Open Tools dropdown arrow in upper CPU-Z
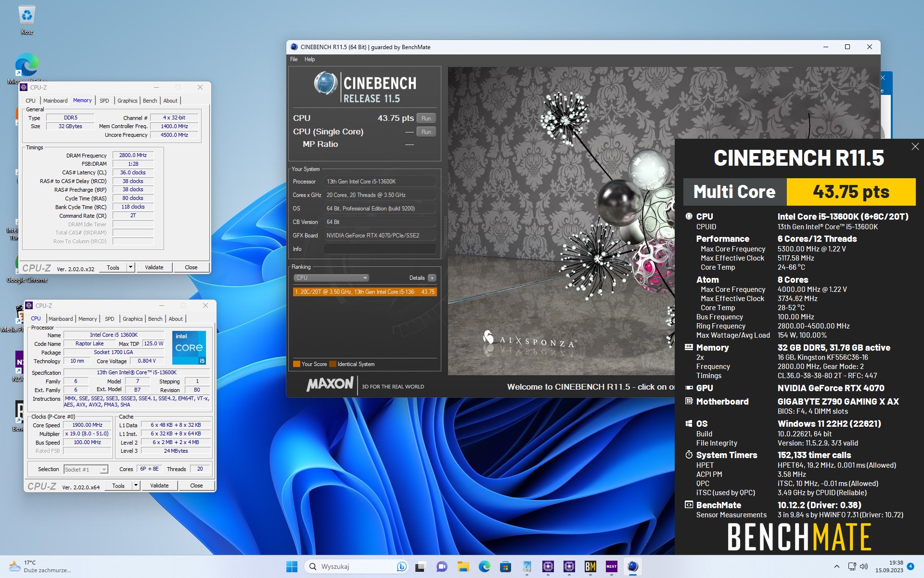Screen dimensions: 924x578 130,267
